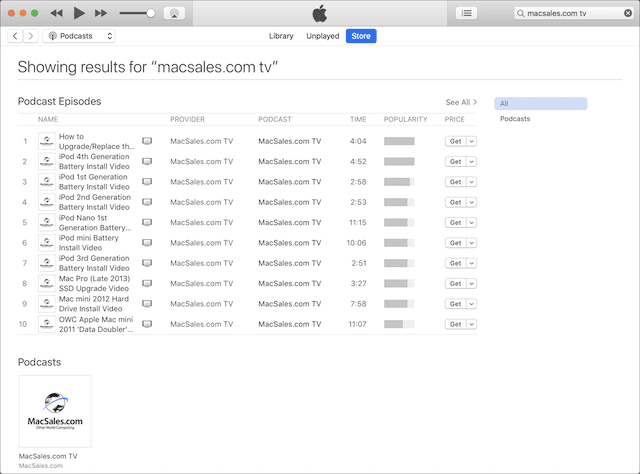Open the MacSales.com TV podcast artwork
The height and width of the screenshot is (474, 640).
tap(55, 411)
